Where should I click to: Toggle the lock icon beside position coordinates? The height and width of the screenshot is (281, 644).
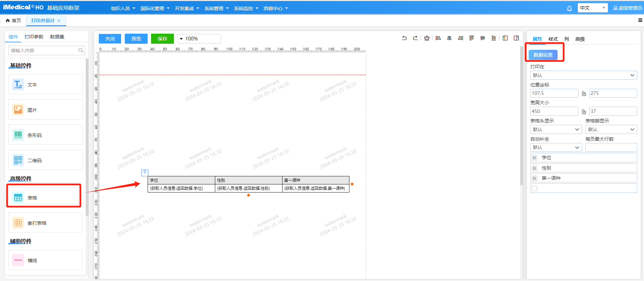[584, 94]
